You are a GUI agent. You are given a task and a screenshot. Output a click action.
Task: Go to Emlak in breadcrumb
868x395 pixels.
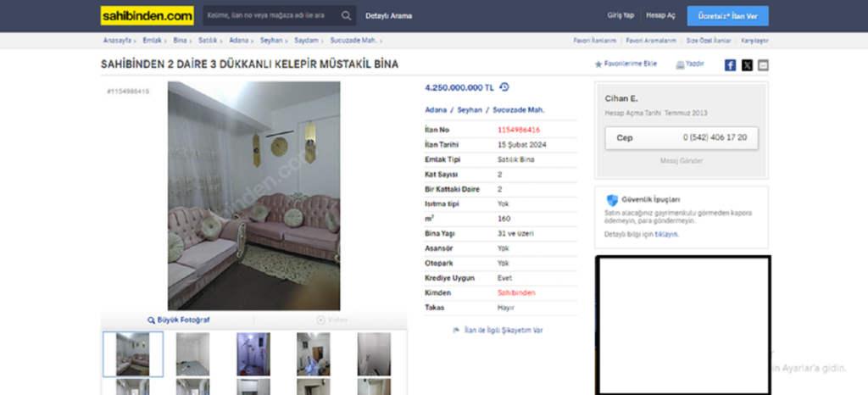pos(153,41)
